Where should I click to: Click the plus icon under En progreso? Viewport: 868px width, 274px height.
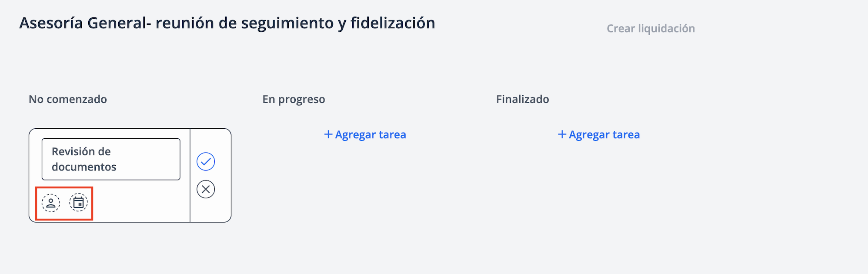click(x=328, y=134)
